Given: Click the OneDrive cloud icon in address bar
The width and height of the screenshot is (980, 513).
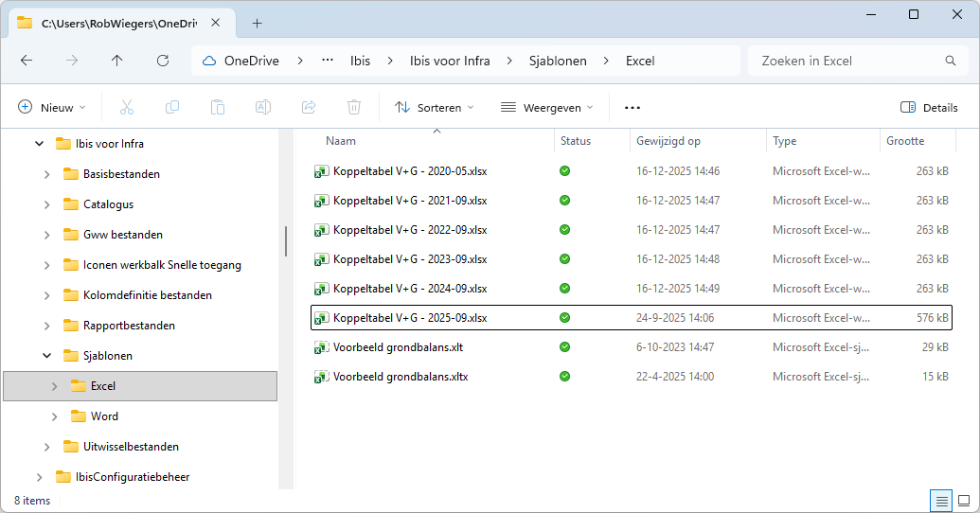Looking at the screenshot, I should click(x=209, y=61).
